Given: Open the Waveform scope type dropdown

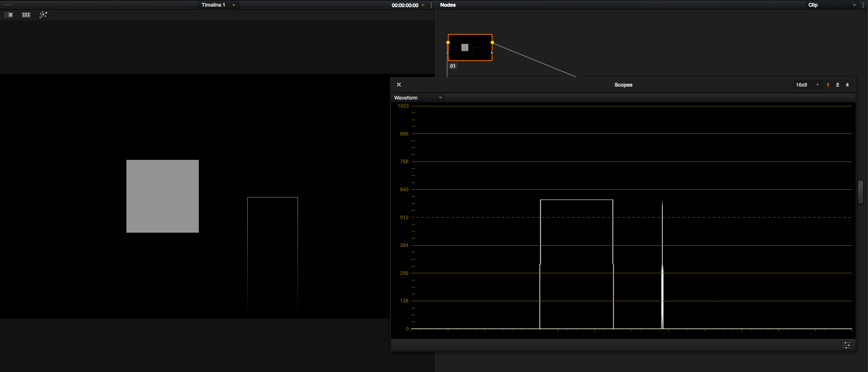Looking at the screenshot, I should point(418,97).
